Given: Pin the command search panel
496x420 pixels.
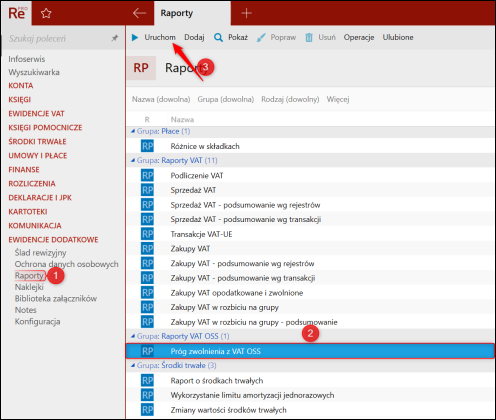Looking at the screenshot, I should 115,38.
